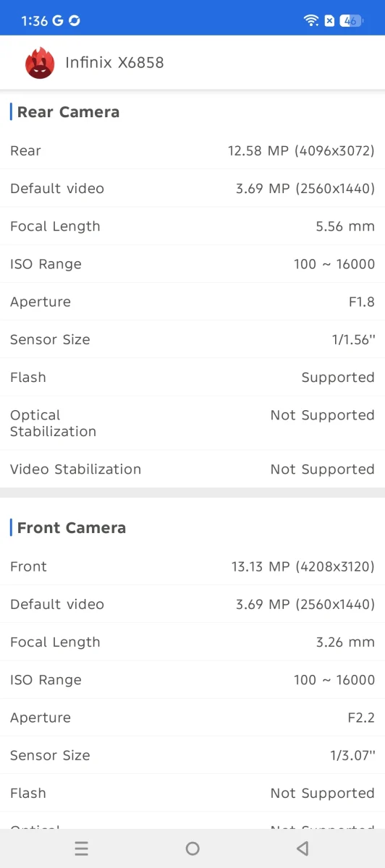Tap rear resolution 12.58 MP value
This screenshot has height=868, width=385.
301,151
